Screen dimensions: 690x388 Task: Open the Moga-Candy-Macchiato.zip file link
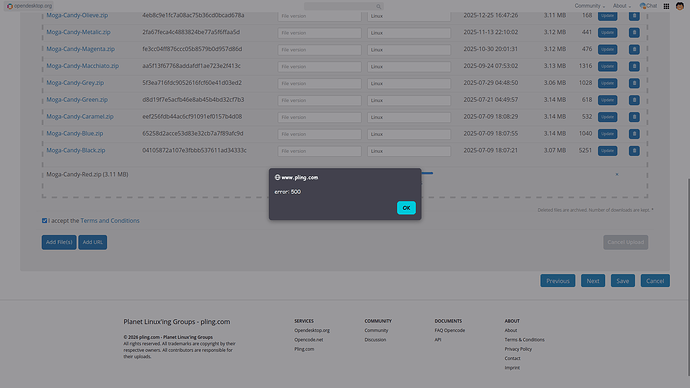coord(83,66)
